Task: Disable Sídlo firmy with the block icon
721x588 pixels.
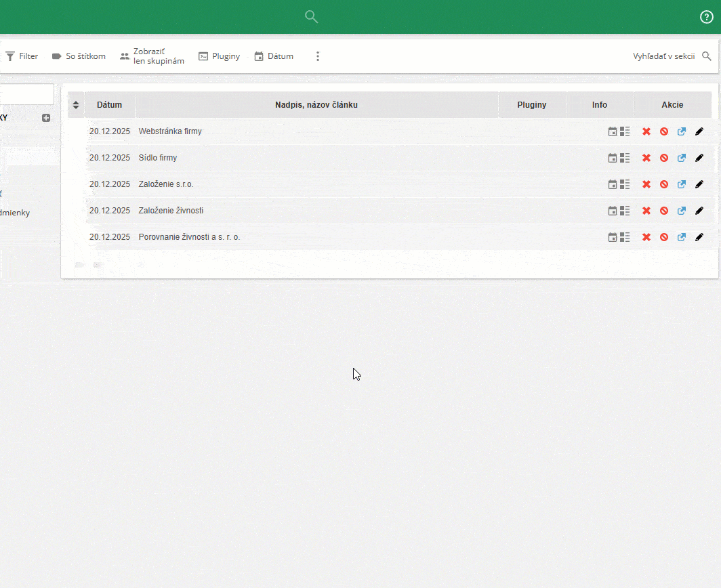Action: [663, 157]
